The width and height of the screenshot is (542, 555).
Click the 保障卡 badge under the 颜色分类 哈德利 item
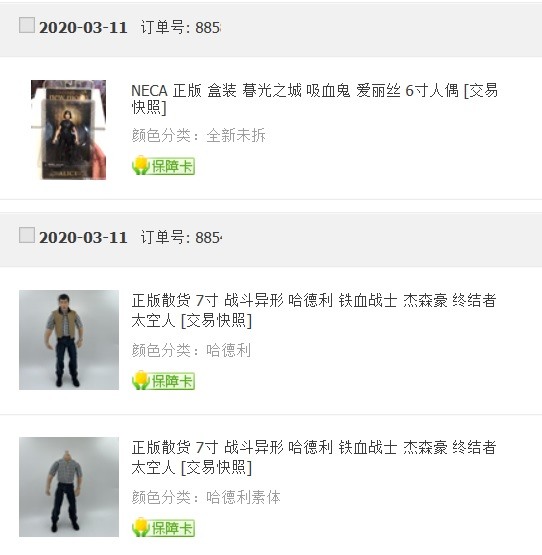click(x=163, y=381)
